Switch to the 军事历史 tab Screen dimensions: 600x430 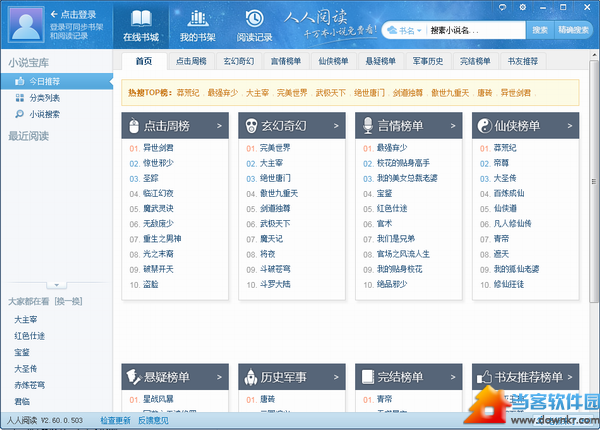click(x=428, y=61)
